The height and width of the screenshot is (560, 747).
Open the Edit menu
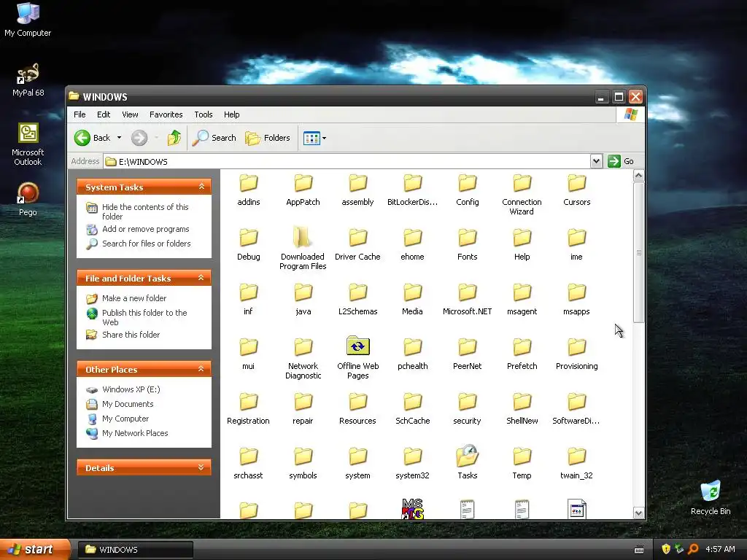(x=104, y=114)
